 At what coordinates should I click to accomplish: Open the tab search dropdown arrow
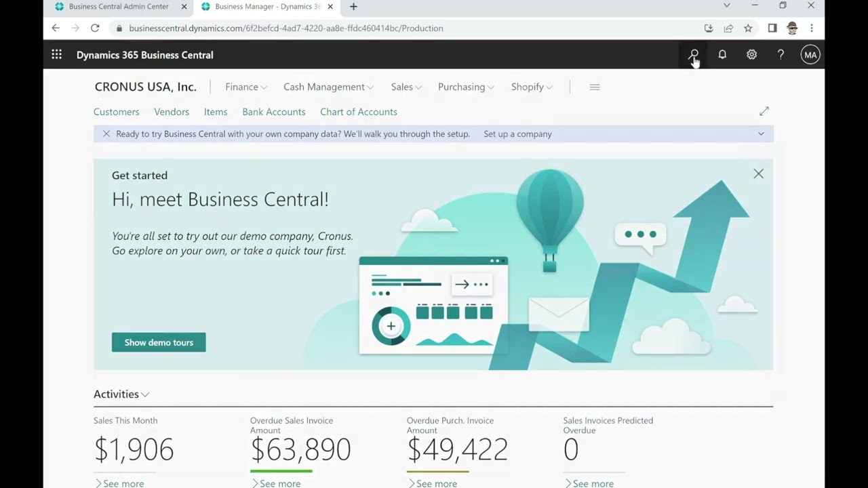coord(727,5)
